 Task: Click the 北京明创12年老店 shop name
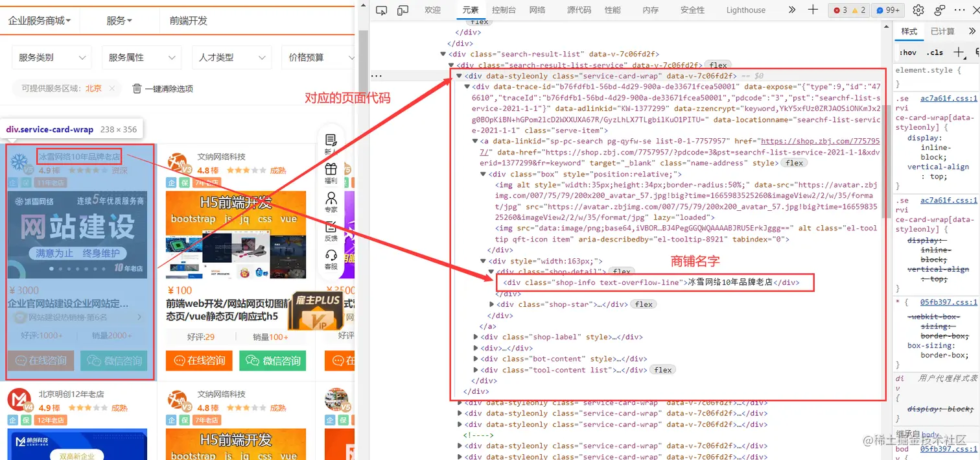tap(71, 394)
